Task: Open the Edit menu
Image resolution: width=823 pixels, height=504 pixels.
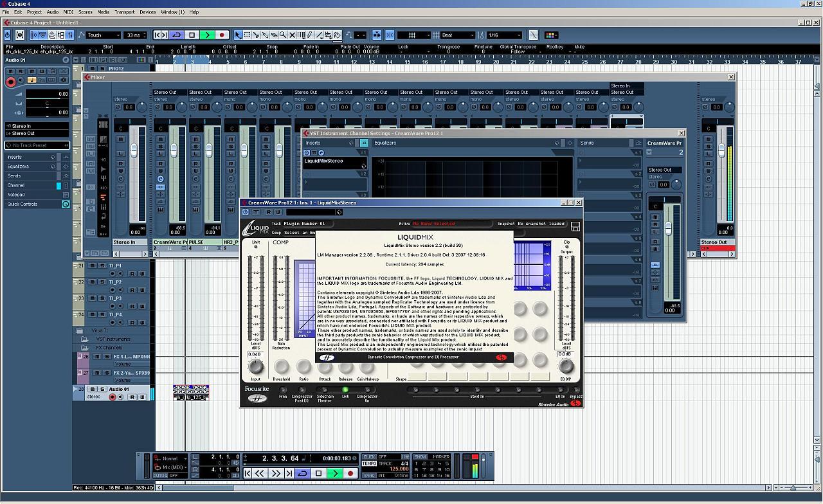Action: (x=18, y=12)
